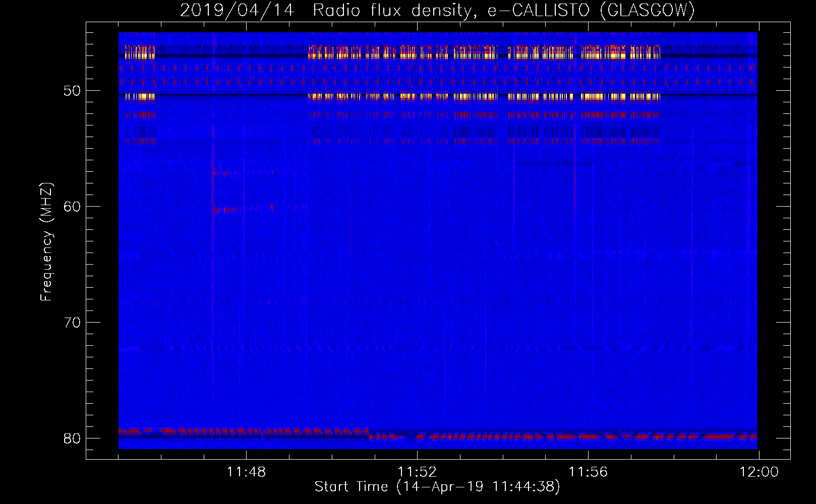816x504 pixels.
Task: Click the 80 frequency tick label
Action: coord(72,438)
